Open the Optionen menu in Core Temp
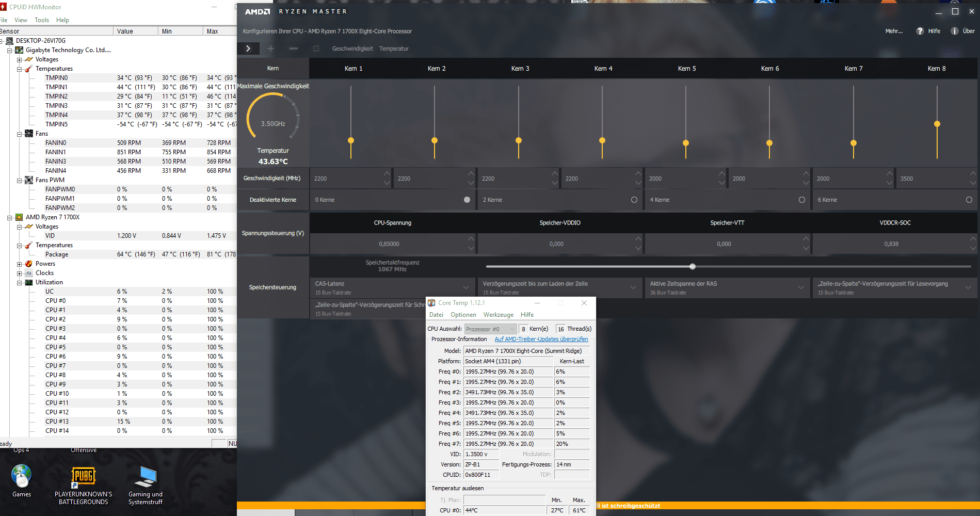980x516 pixels. pyautogui.click(x=463, y=315)
